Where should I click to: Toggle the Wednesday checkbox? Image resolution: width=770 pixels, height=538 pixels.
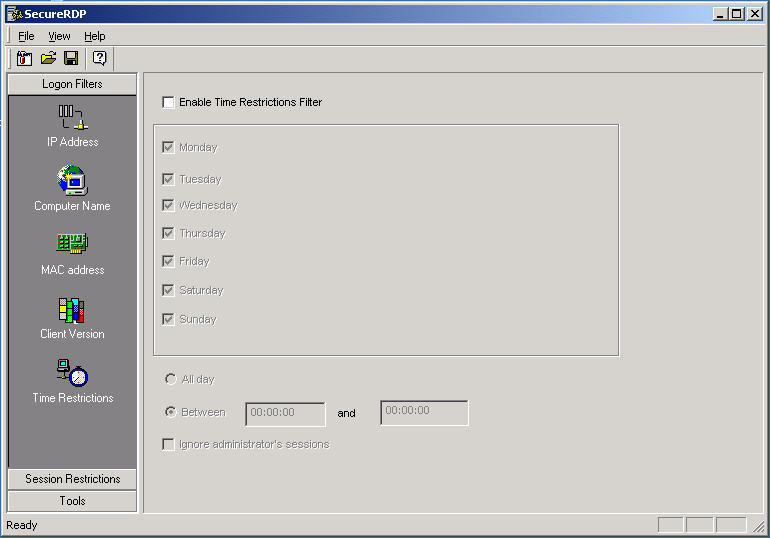(168, 205)
